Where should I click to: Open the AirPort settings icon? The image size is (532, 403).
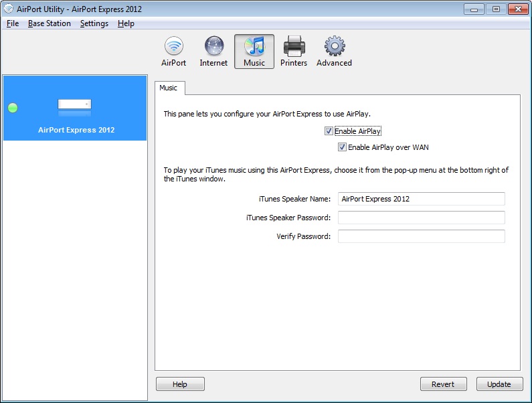click(x=174, y=52)
